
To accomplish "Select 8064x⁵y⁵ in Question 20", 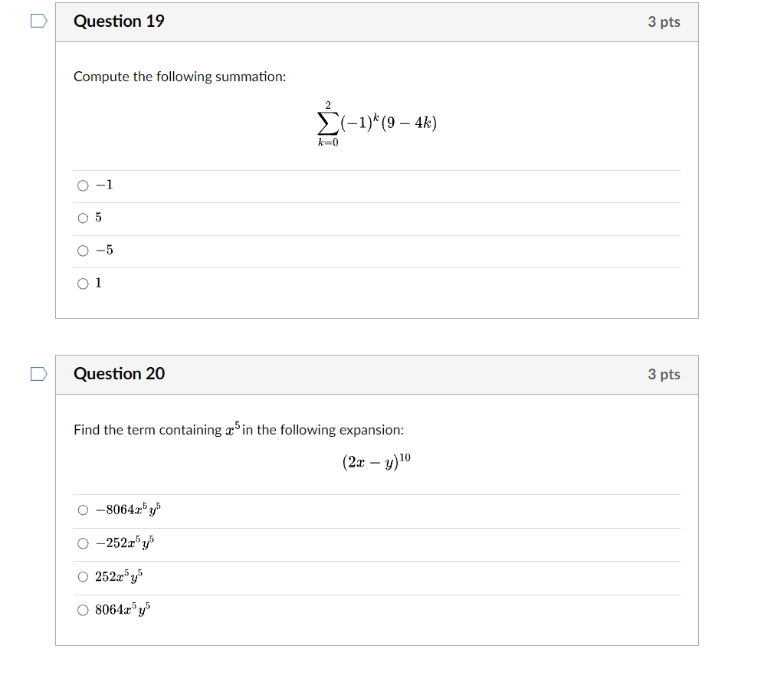I will tap(83, 609).
